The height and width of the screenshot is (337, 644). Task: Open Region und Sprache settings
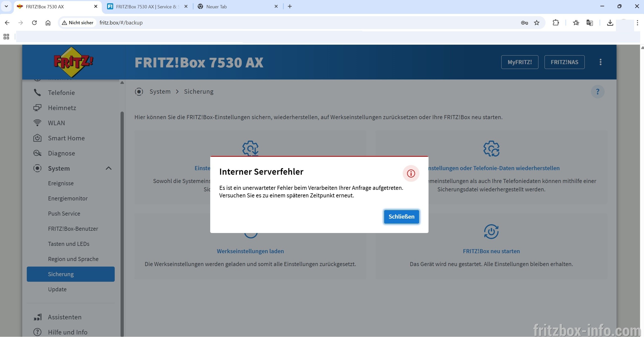[x=73, y=259]
